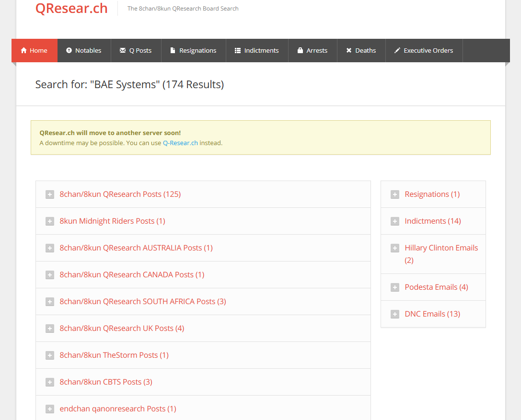
Task: Open QResearch CANADA Posts (1) link
Action: pos(132,275)
